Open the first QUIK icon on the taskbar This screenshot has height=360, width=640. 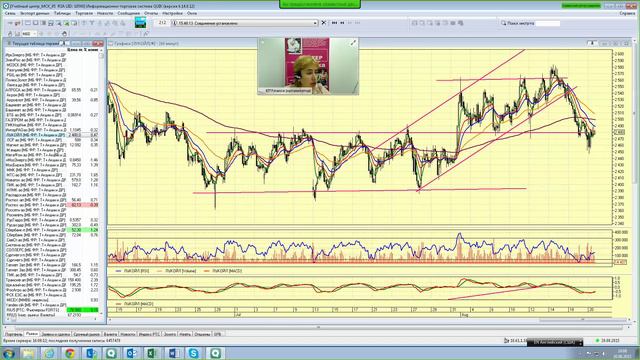[111, 353]
